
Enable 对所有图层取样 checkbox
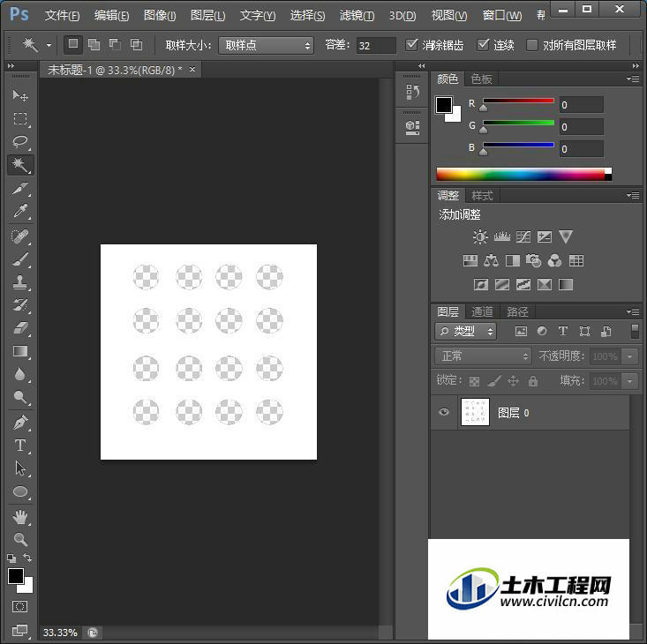tap(532, 44)
